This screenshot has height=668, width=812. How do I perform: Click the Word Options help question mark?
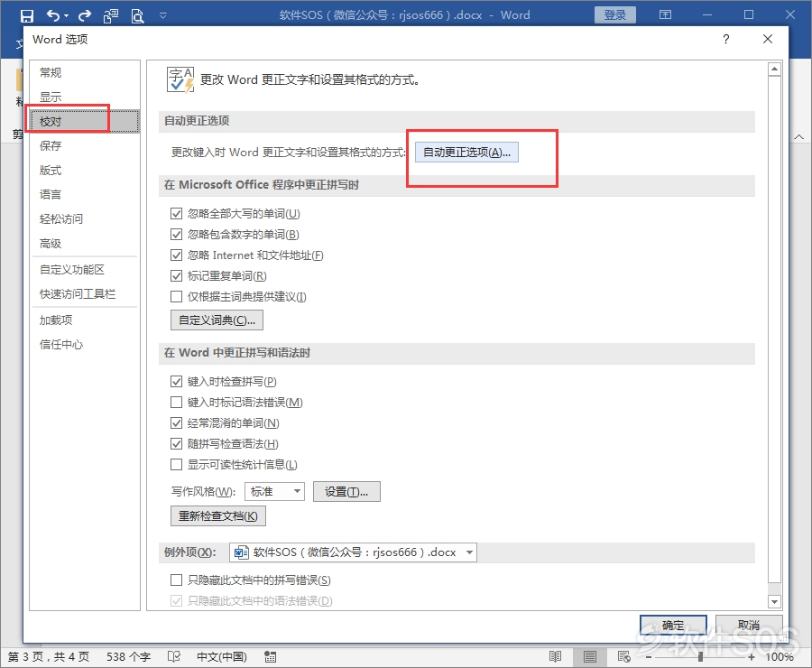tap(726, 40)
